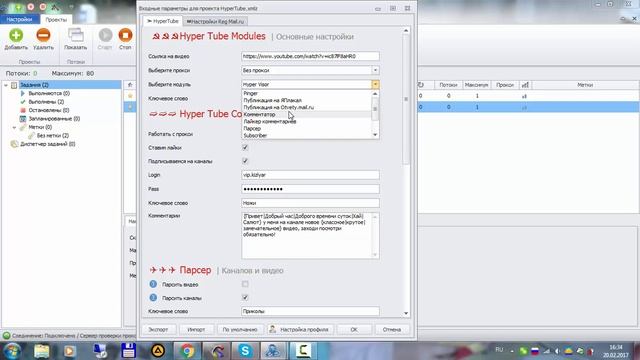
Task: Select Выполнены (2) in the tree
Action: 46,102
